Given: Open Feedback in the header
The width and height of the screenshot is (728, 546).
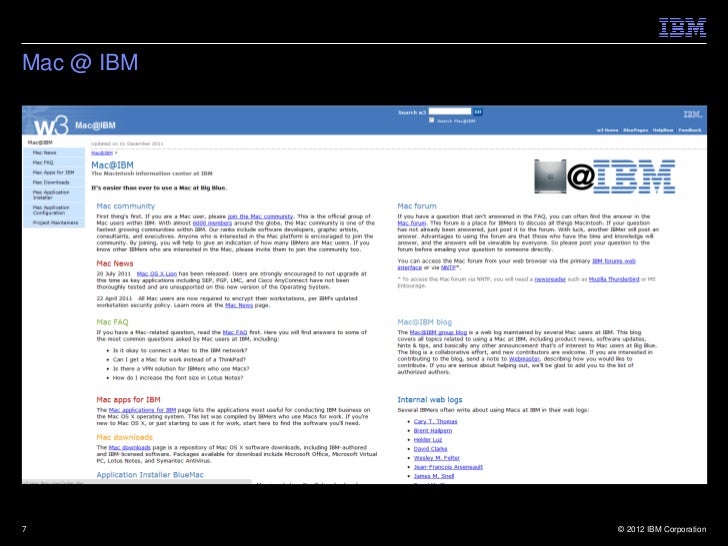Looking at the screenshot, I should tap(689, 130).
